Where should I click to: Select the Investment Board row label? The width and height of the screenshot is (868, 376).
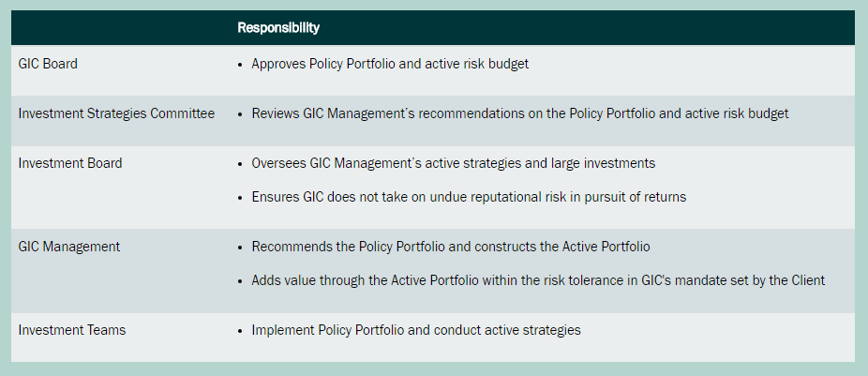click(70, 163)
